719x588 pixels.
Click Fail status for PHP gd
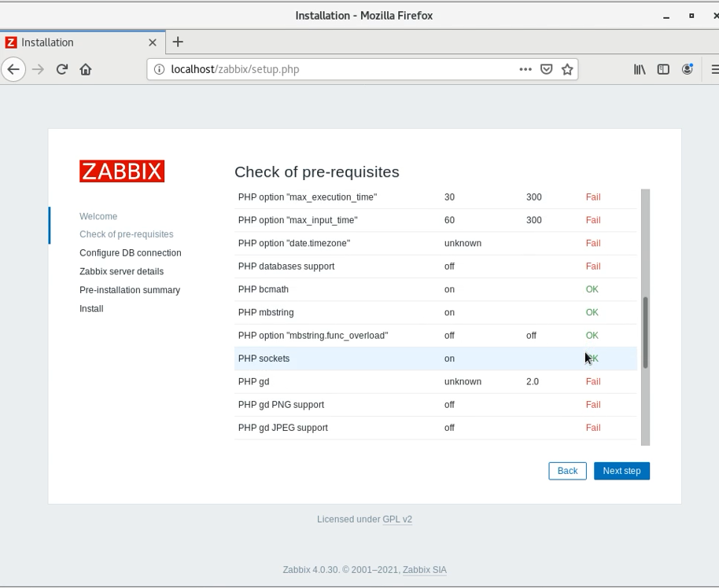pos(593,382)
